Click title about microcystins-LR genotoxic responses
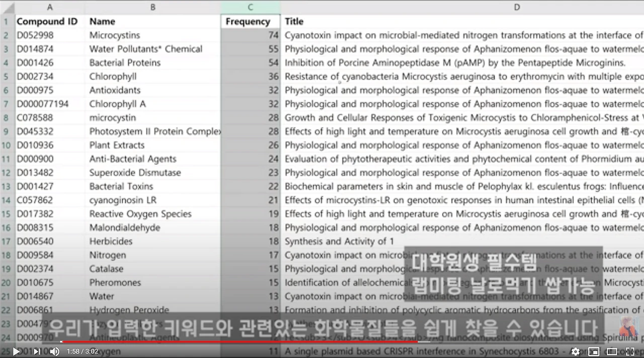The image size is (644, 358). coord(464,200)
